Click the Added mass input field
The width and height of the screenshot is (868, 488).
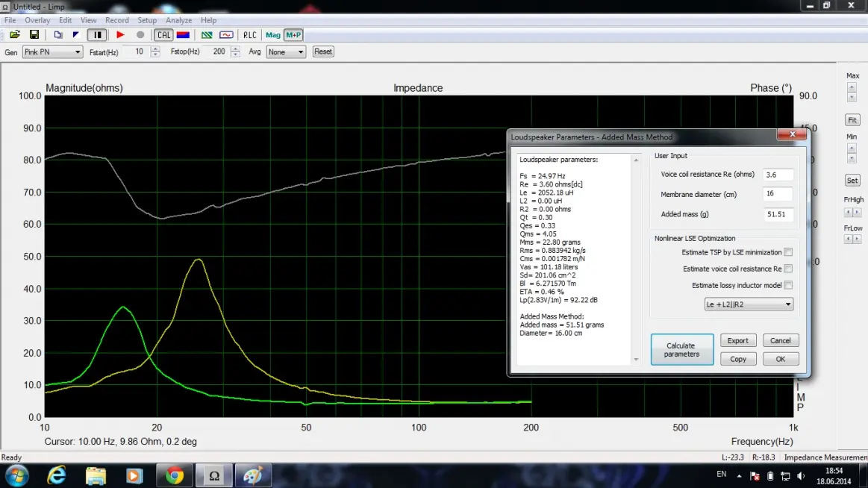pyautogui.click(x=778, y=215)
